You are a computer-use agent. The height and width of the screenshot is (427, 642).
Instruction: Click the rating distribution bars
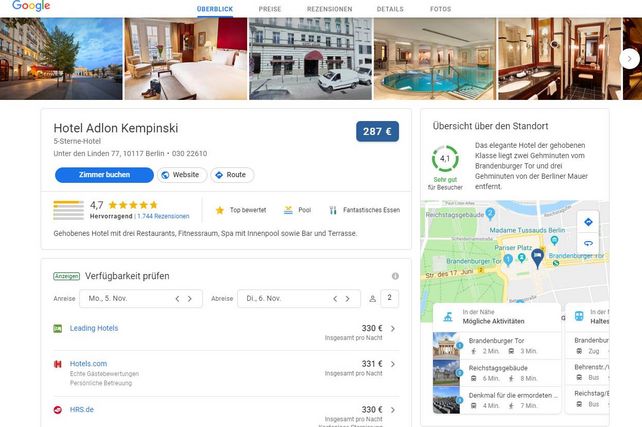tap(68, 210)
